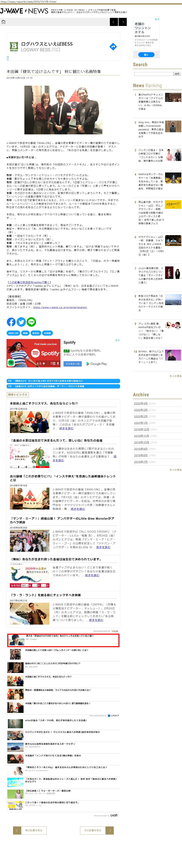
Task: Open the 2020年4月 archive
Action: coord(140,403)
